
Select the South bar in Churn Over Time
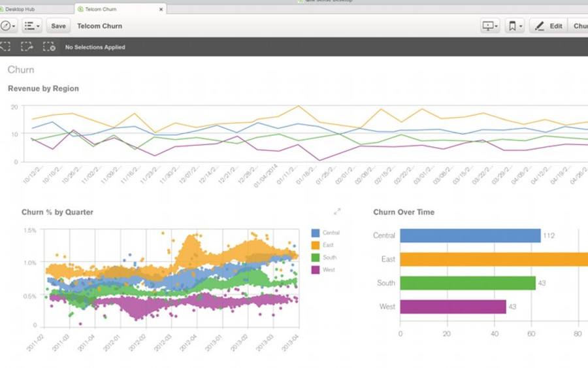[468, 283]
